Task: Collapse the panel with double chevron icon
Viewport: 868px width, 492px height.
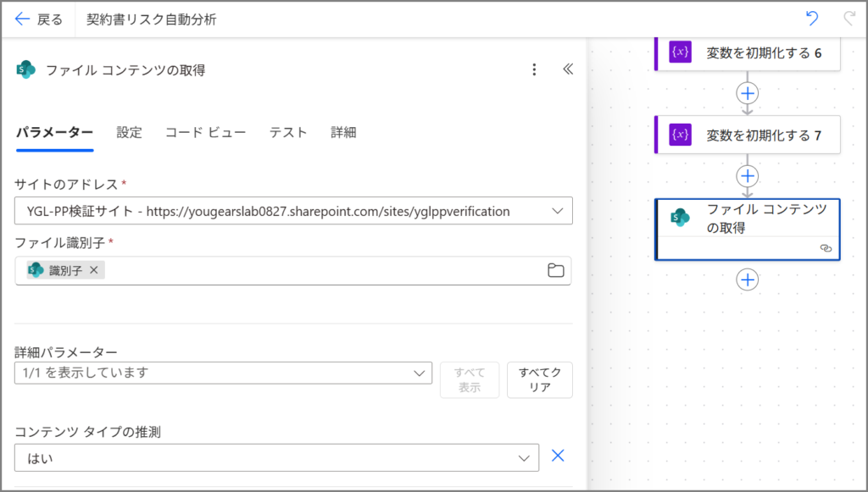Action: coord(568,70)
